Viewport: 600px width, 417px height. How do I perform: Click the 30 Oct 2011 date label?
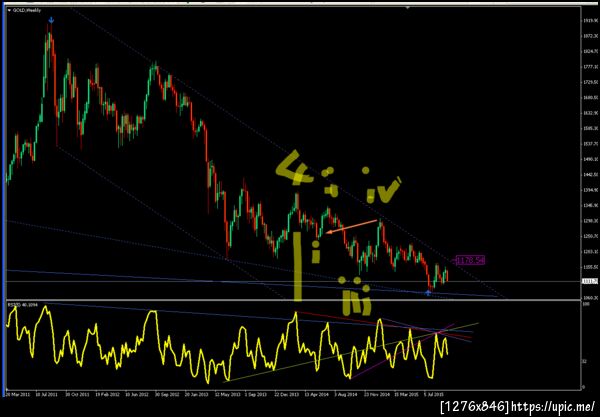pyautogui.click(x=77, y=394)
